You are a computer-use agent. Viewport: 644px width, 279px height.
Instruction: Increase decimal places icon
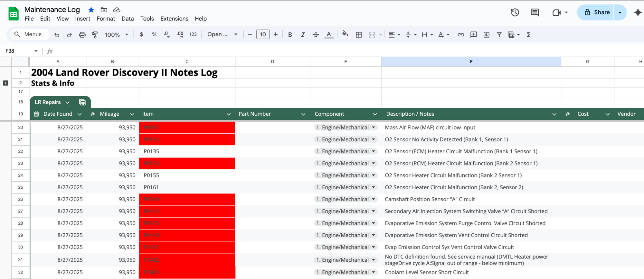click(x=180, y=34)
